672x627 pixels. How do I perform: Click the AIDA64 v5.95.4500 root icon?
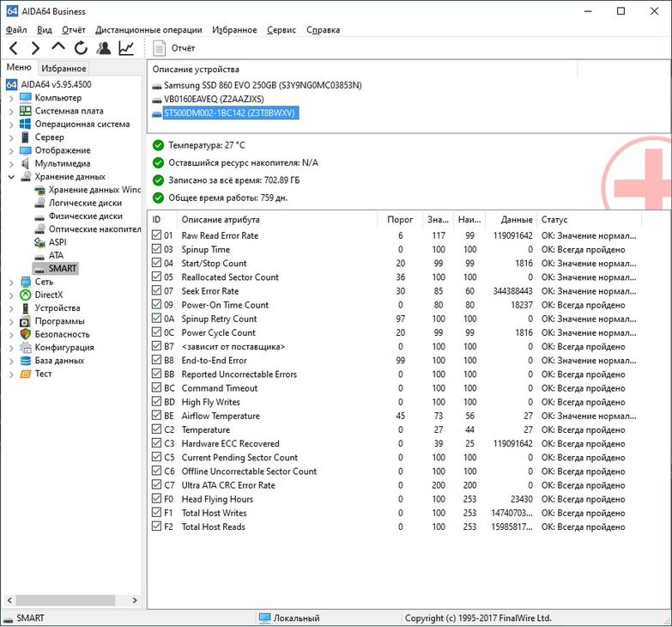[11, 84]
